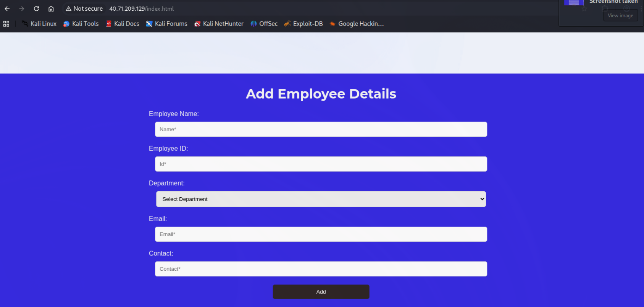Open the apps grid icon in bookmarks bar
The width and height of the screenshot is (644, 307).
(6, 24)
